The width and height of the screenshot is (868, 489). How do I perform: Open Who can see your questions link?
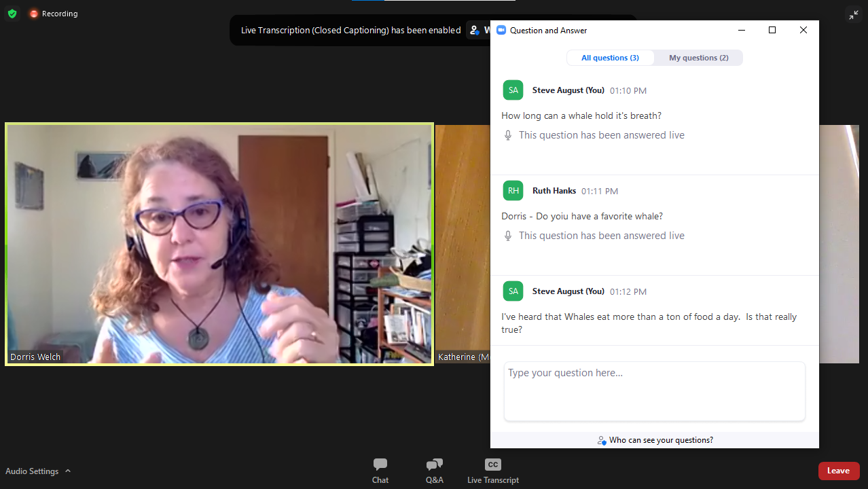point(661,440)
